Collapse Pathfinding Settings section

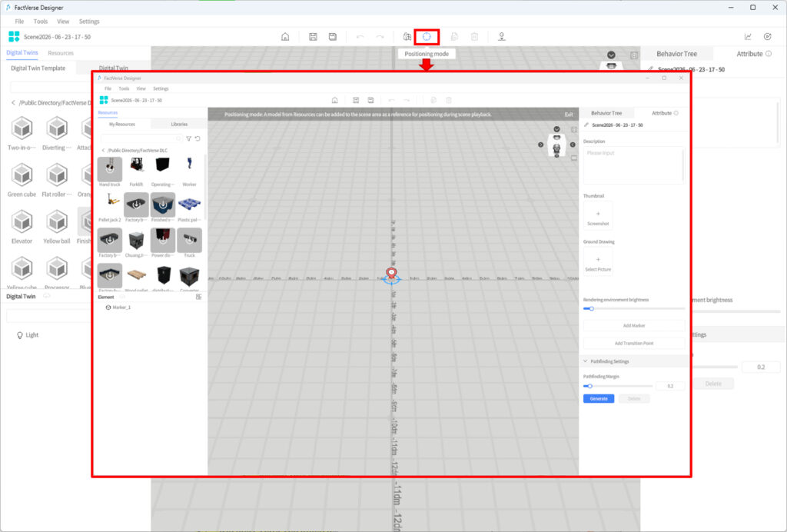coord(585,361)
